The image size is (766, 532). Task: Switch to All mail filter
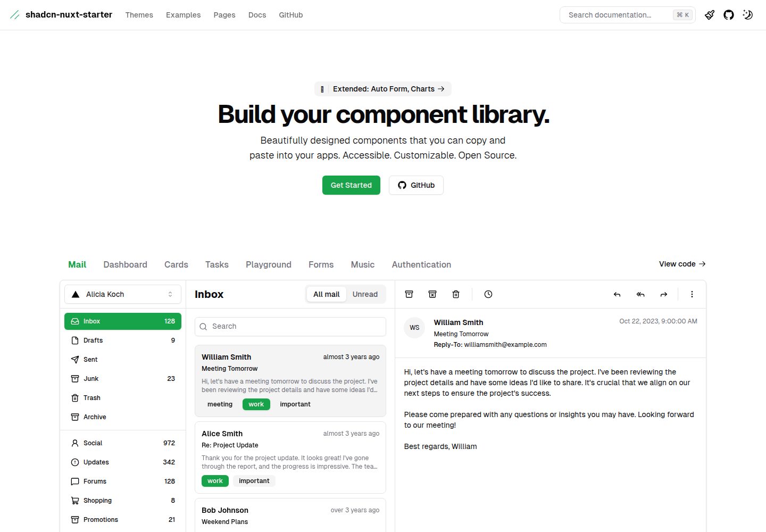327,294
